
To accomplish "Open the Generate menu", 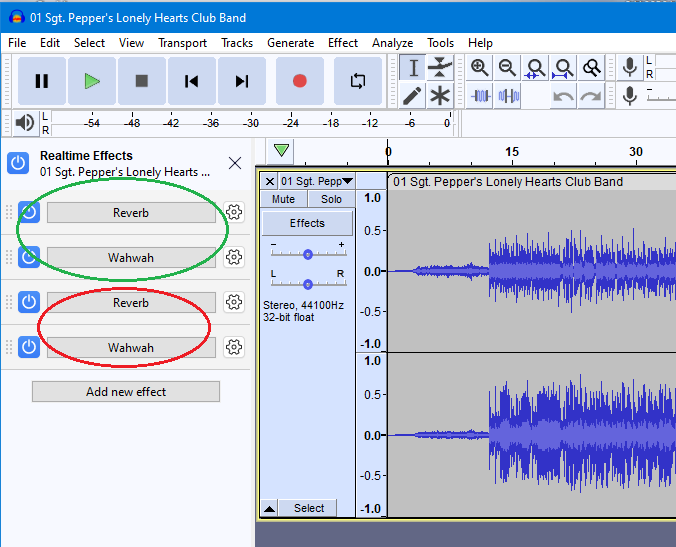I will point(291,43).
